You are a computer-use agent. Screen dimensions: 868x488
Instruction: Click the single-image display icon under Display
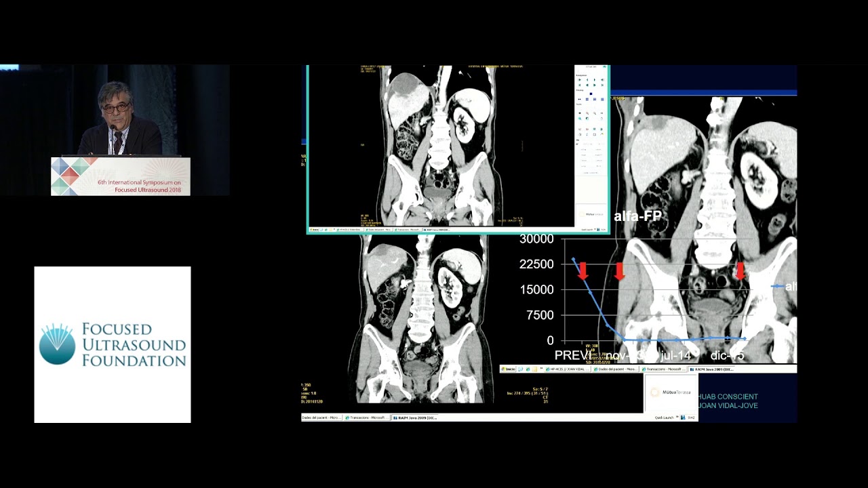(591, 94)
